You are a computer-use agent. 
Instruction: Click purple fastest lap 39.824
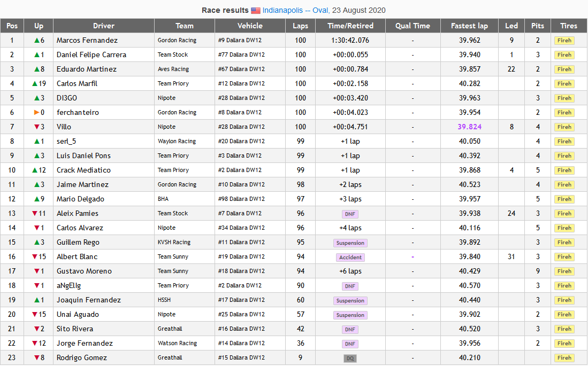click(x=470, y=127)
